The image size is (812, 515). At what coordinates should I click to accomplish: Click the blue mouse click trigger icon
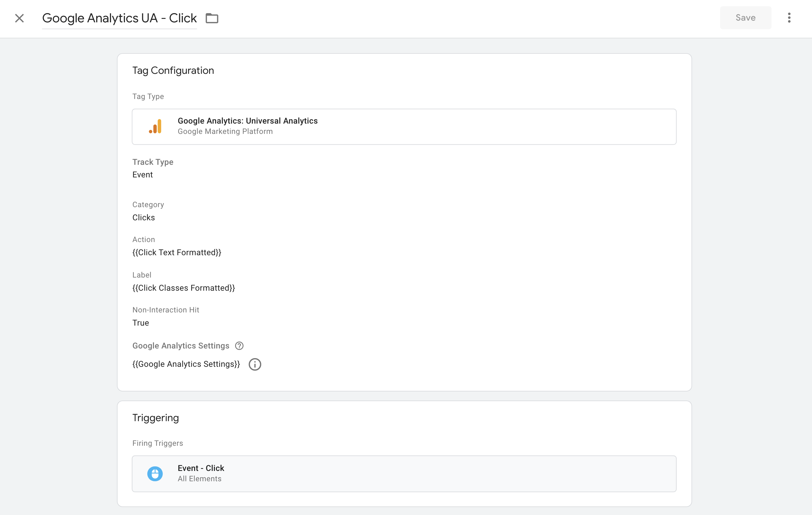[x=155, y=474]
